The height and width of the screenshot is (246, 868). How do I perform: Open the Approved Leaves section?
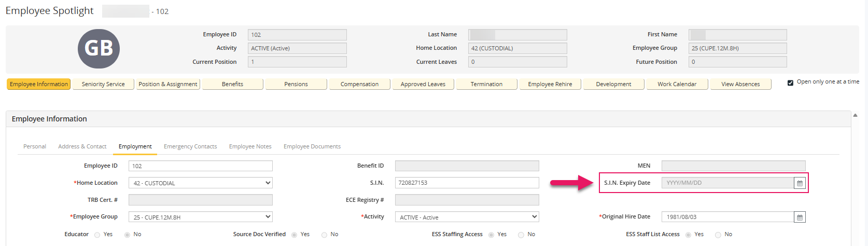tap(423, 84)
